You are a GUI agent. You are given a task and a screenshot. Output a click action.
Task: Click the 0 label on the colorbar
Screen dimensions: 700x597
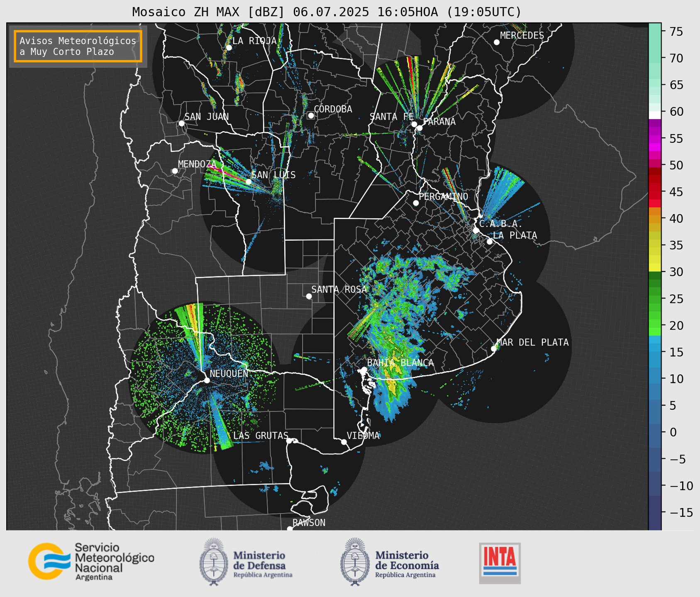click(673, 432)
